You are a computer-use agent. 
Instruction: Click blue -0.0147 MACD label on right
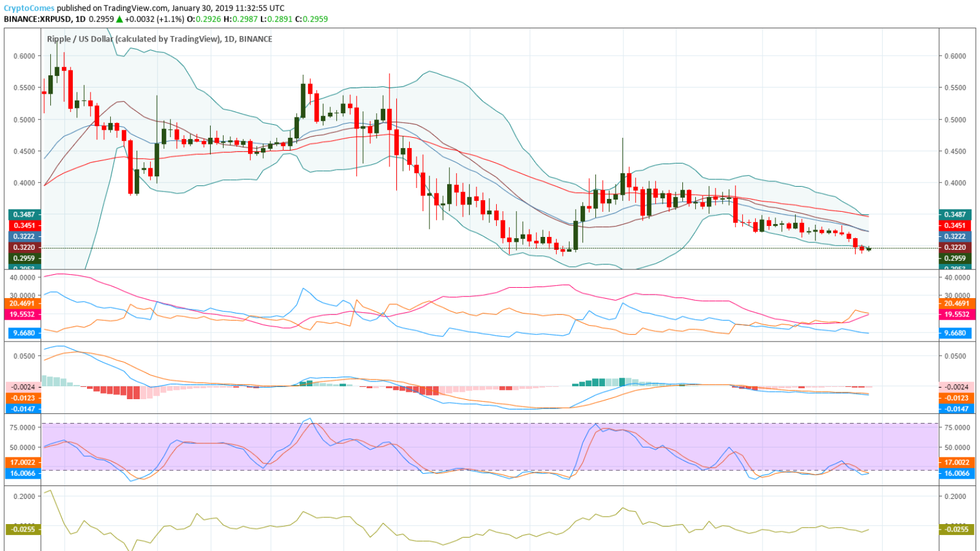point(956,409)
